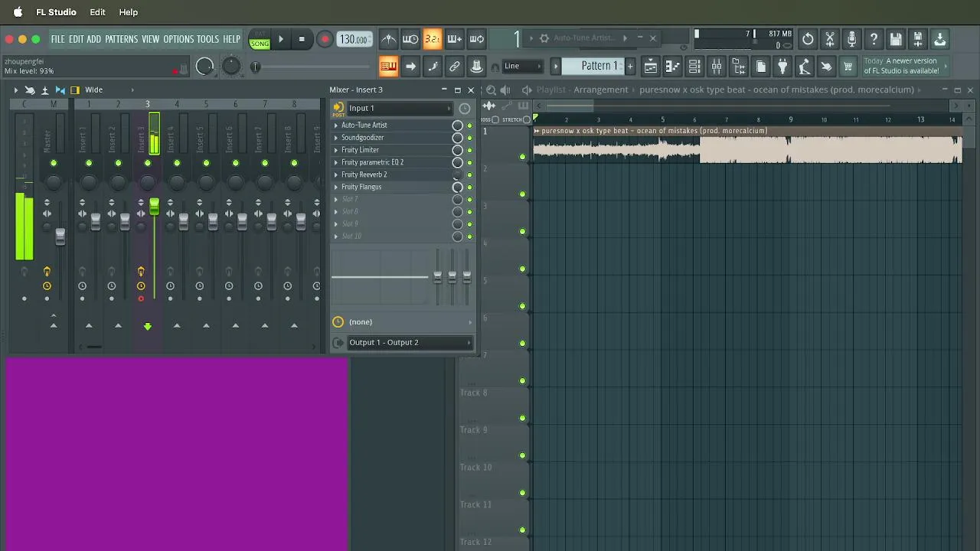Open the audio editor scissors icon
The width and height of the screenshot is (980, 551).
point(830,39)
